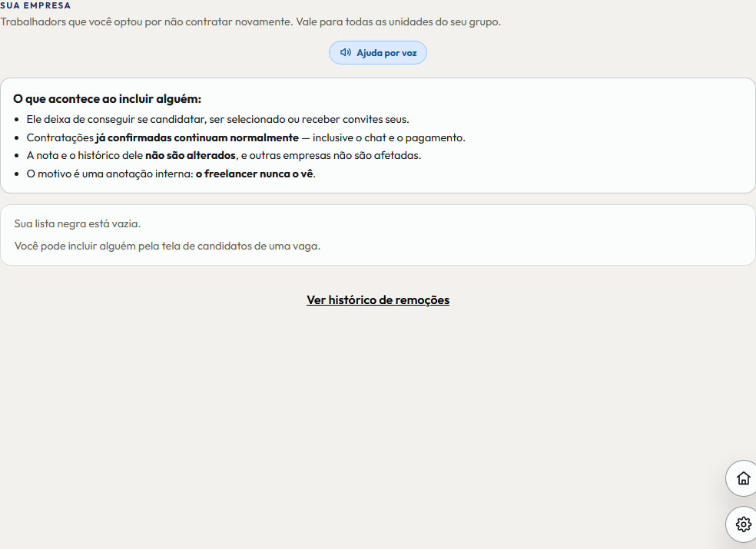Click the heading 'O que acontece ao incluir alguém:'
This screenshot has width=756, height=549.
(107, 99)
